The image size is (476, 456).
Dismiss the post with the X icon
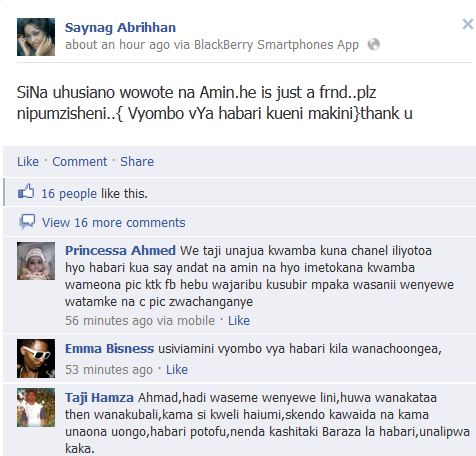(x=468, y=24)
